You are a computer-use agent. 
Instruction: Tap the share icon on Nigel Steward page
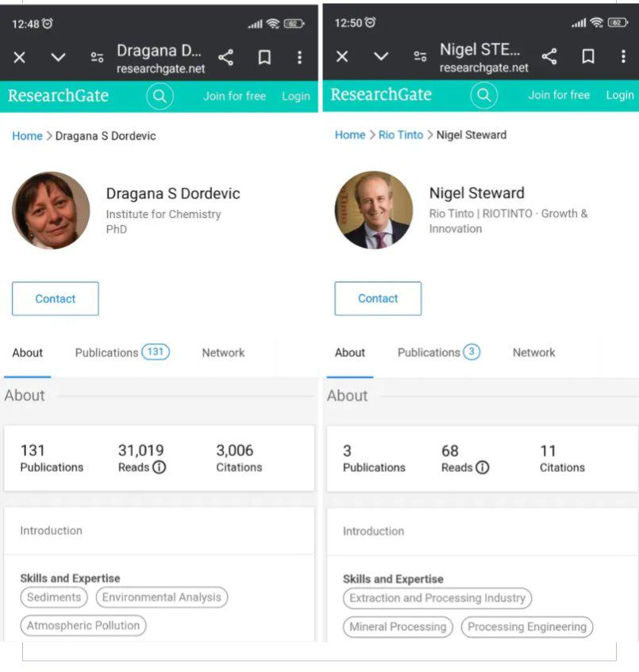pyautogui.click(x=549, y=56)
